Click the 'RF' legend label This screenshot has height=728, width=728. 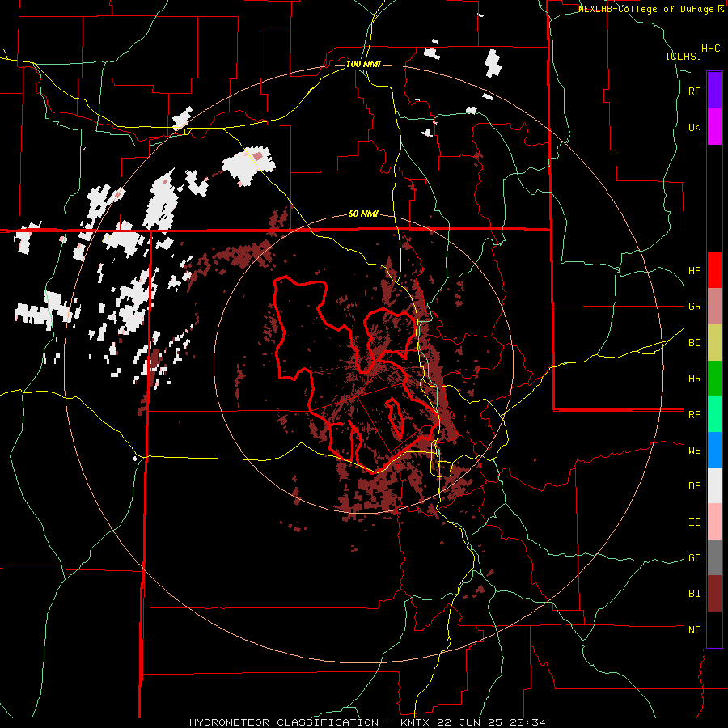tap(694, 91)
